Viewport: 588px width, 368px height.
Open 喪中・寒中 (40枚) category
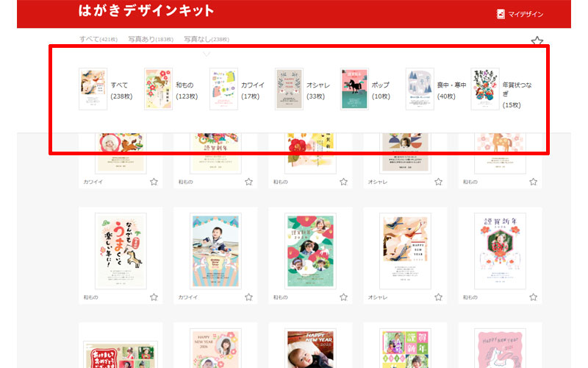[x=431, y=90]
